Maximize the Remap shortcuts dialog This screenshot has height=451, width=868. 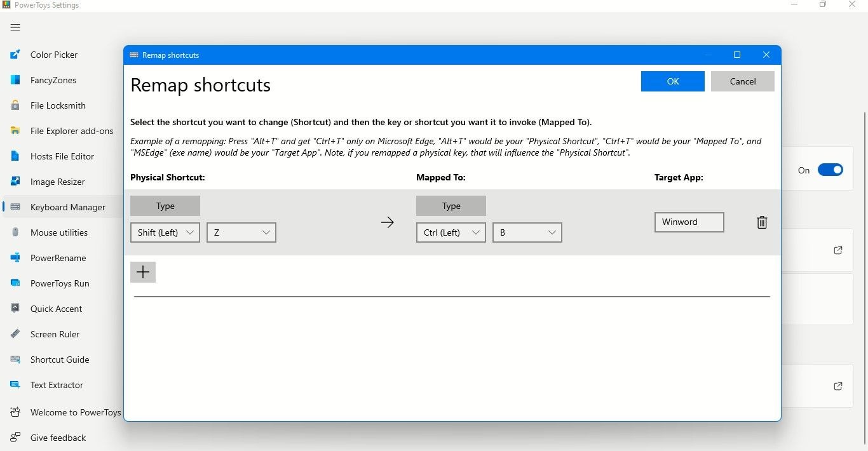pyautogui.click(x=737, y=55)
